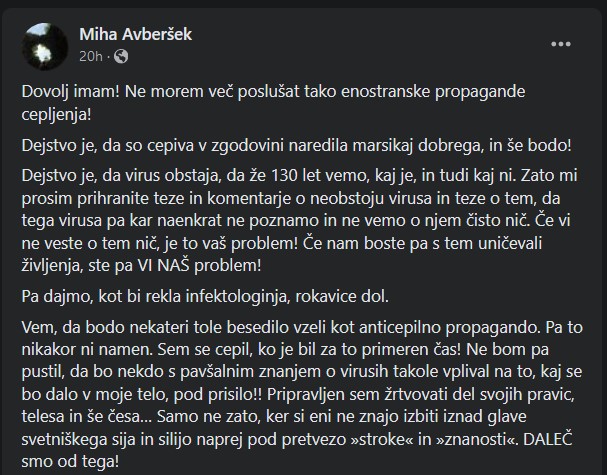Image resolution: width=607 pixels, height=475 pixels.
Task: Open the Miha Avberšek profile name link
Action: click(135, 35)
